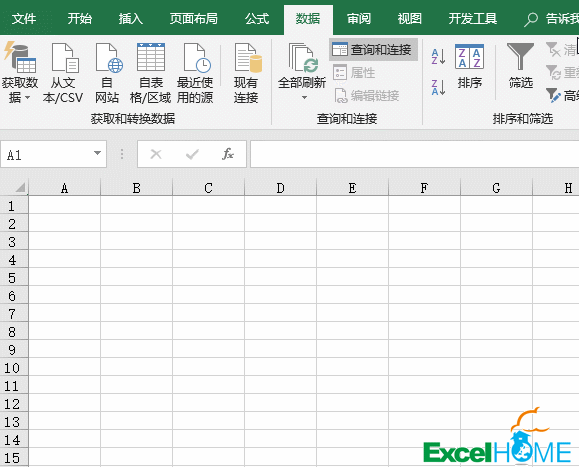This screenshot has width=579, height=467.
Task: Switch to the 开始 (Home) tab
Action: click(80, 18)
